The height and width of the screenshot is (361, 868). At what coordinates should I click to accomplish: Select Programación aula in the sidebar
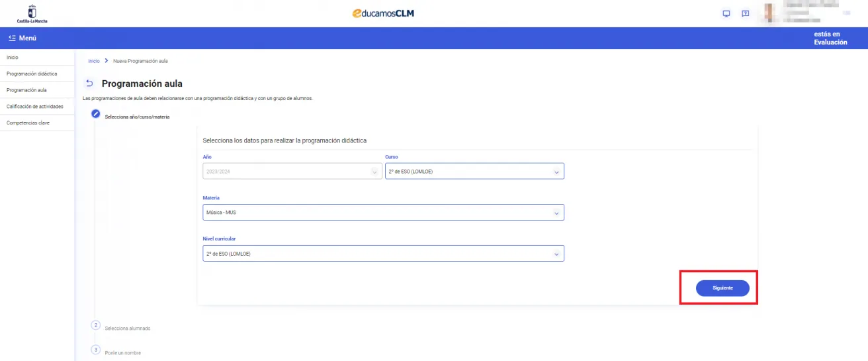tap(26, 90)
